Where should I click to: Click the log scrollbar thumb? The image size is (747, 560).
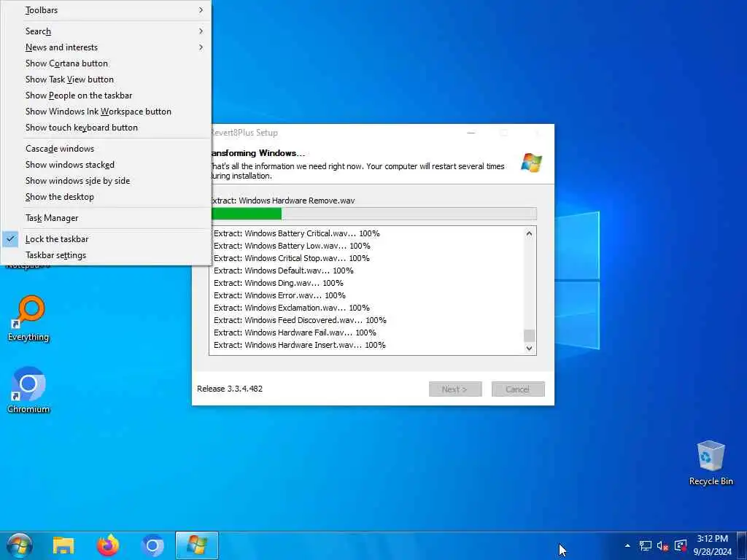530,335
